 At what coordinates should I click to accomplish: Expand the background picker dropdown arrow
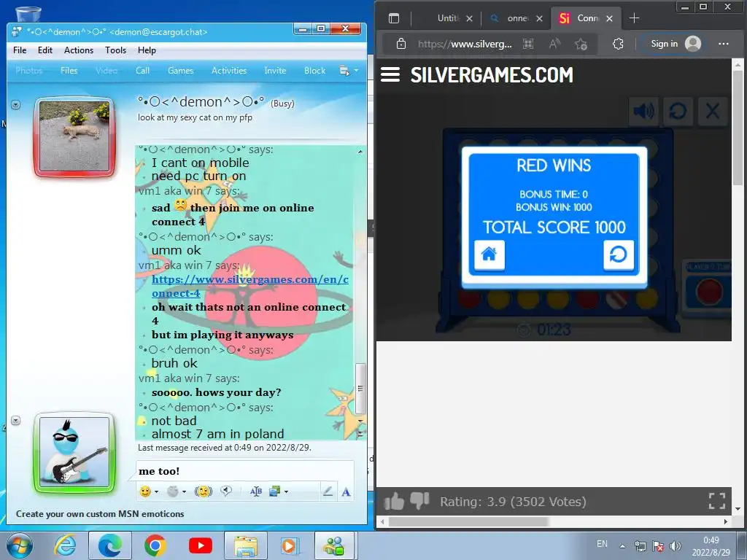click(x=286, y=492)
